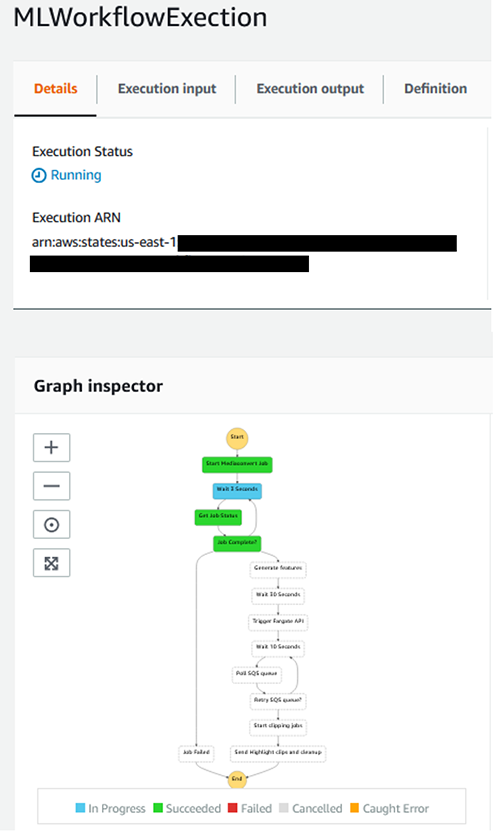
Task: Select the Poll SQS queue step
Action: pos(256,674)
